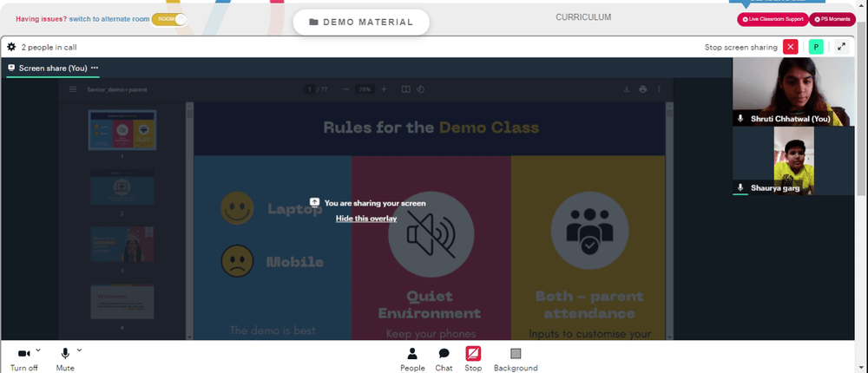Turn off the camera

click(23, 358)
